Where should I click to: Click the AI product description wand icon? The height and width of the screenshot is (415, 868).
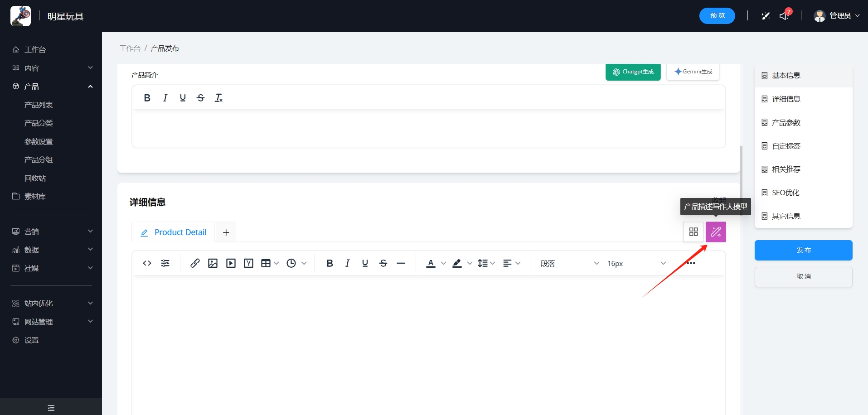coord(716,232)
